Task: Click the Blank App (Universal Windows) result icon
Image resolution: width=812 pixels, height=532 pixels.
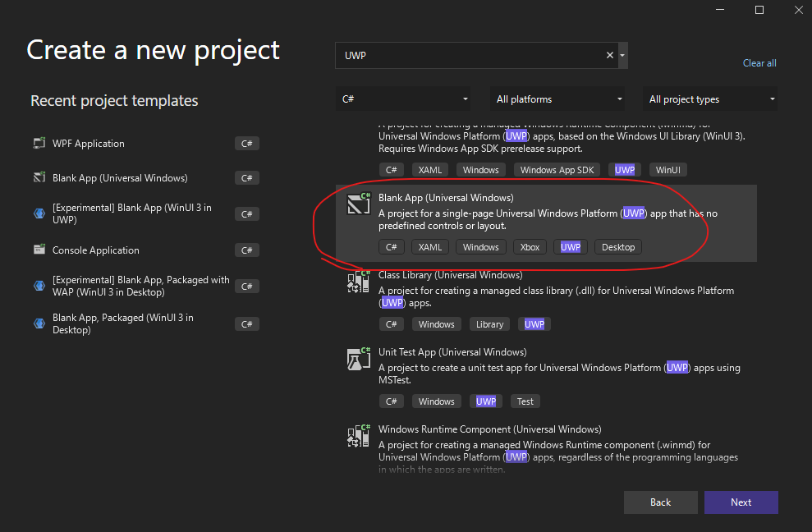Action: coord(358,203)
